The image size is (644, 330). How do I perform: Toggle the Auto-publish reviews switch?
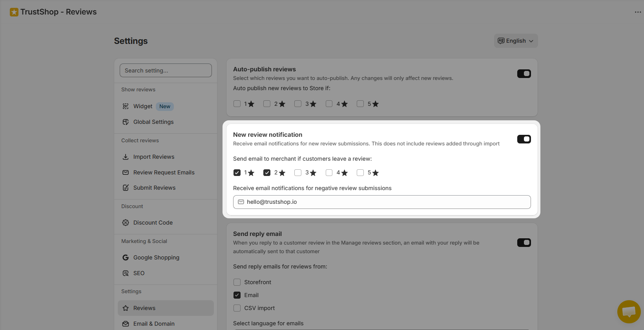[x=524, y=74]
